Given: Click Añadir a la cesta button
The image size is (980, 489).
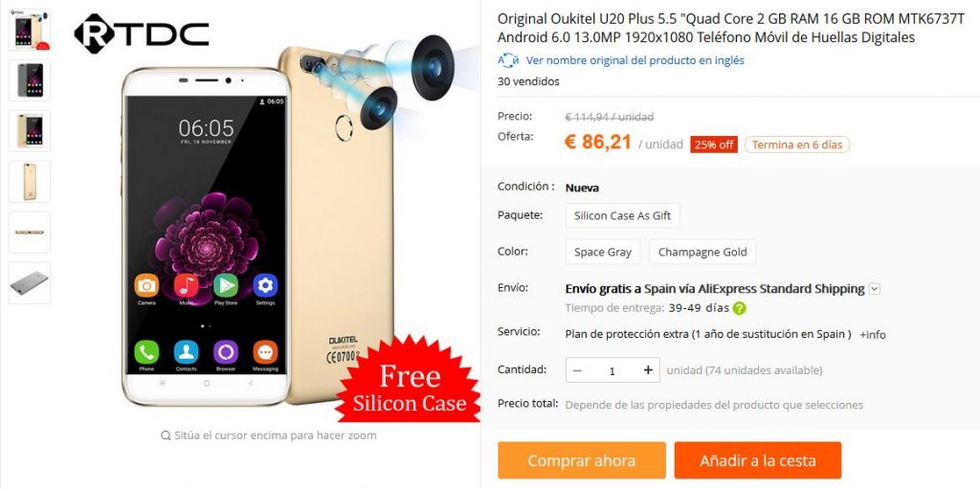Looking at the screenshot, I should 758,461.
